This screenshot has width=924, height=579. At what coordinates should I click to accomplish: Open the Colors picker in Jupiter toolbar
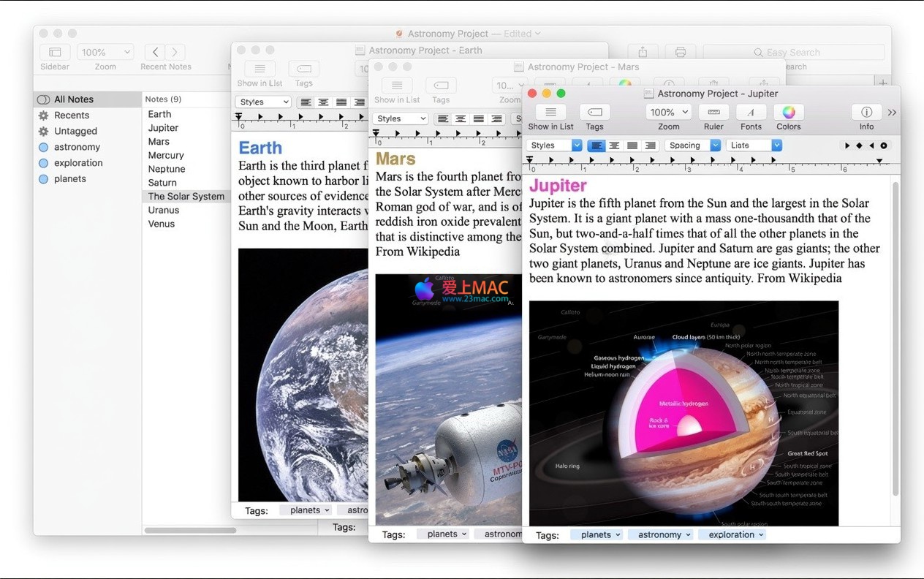[788, 112]
